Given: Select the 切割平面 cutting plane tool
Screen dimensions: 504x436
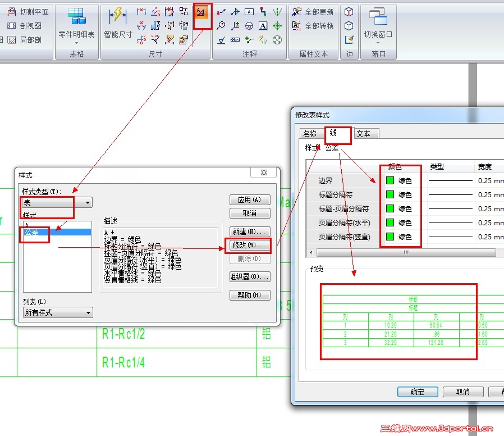Looking at the screenshot, I should point(28,12).
